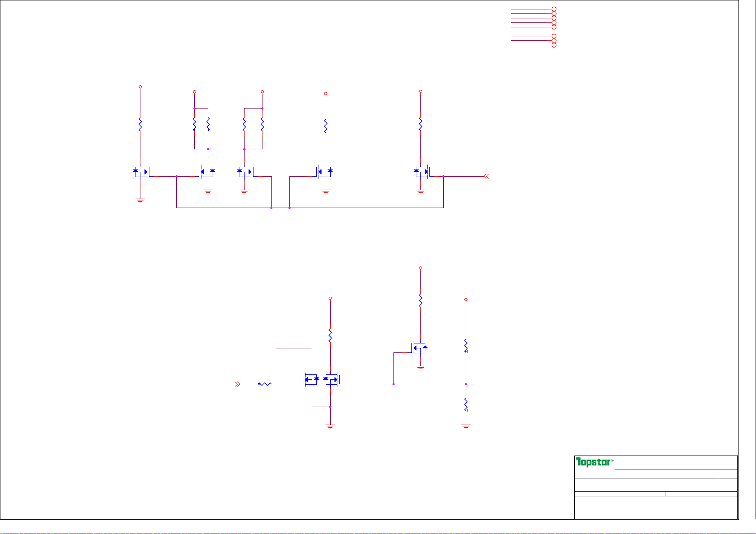The height and width of the screenshot is (534, 756).
Task: Select the >> input port beside the horizontal resistor
Action: coord(238,384)
